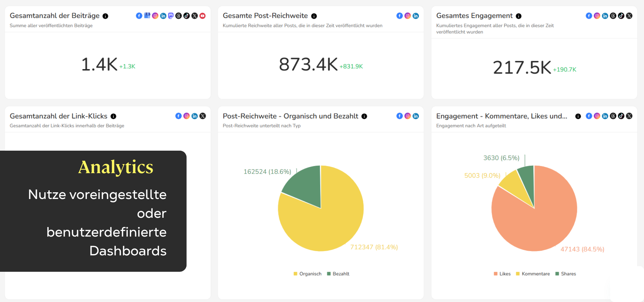Click the 217.5K total engagement value
This screenshot has height=302, width=644.
pos(522,67)
